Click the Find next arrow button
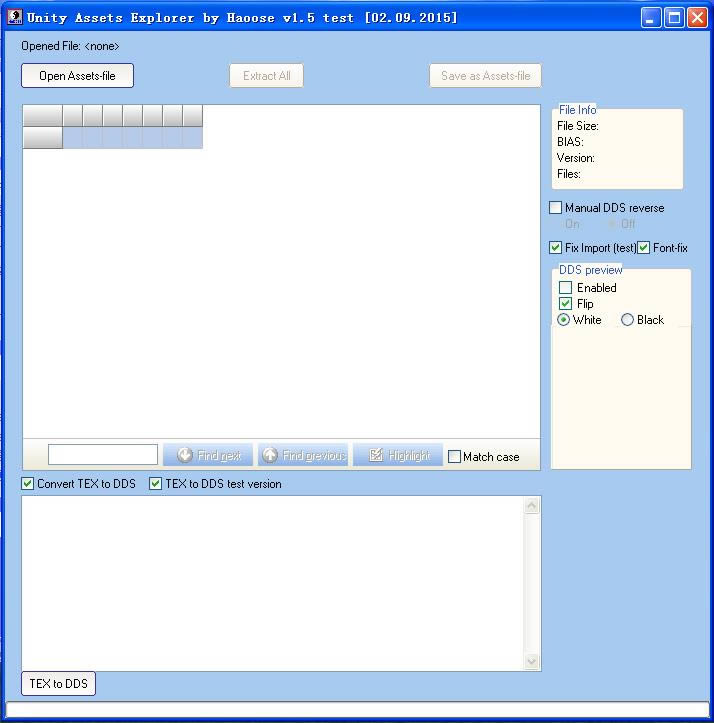Viewport: 714px width, 723px height. [x=208, y=456]
